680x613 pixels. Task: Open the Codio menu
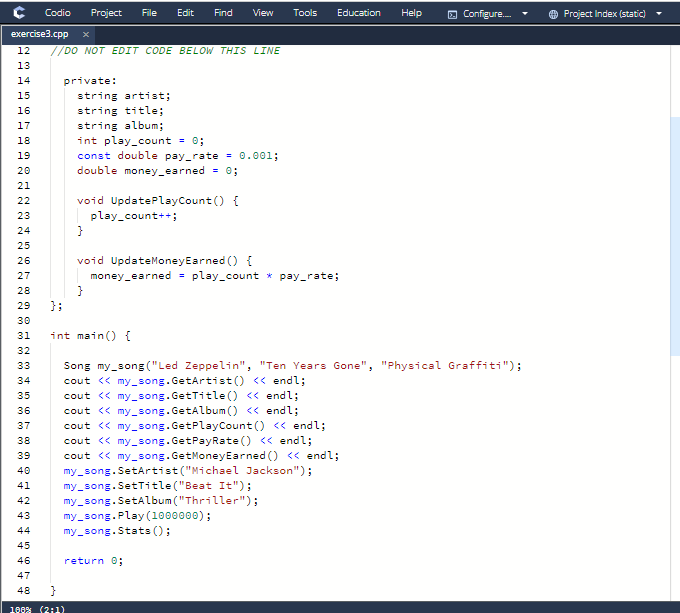57,13
